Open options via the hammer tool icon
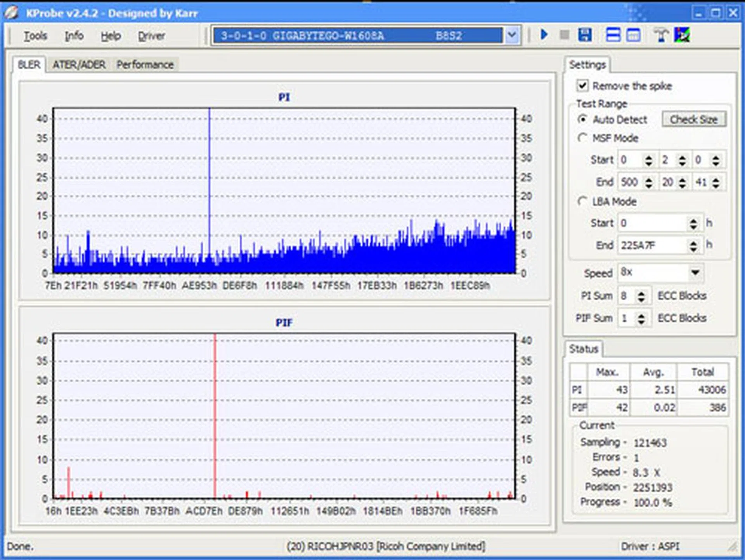The height and width of the screenshot is (560, 745). coord(660,35)
